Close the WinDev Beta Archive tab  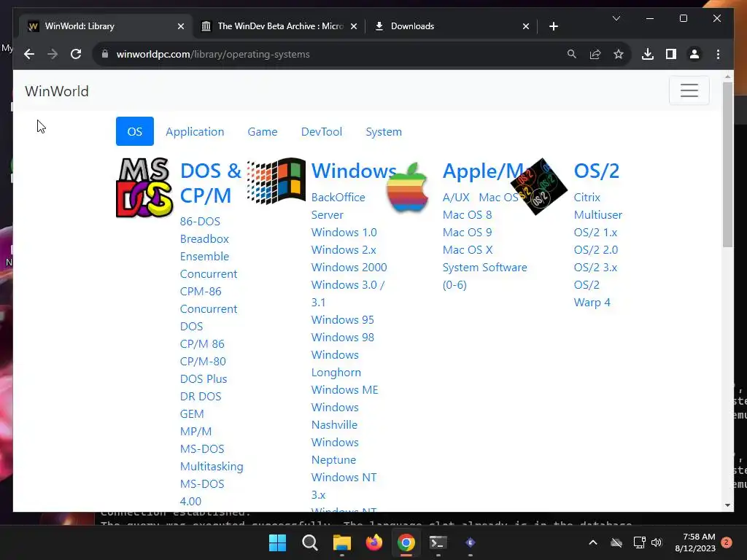click(354, 26)
